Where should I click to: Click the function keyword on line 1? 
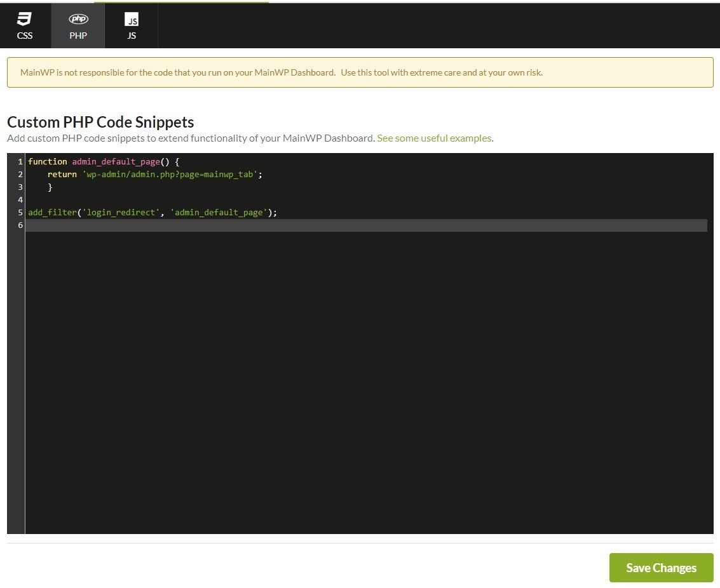click(x=47, y=161)
